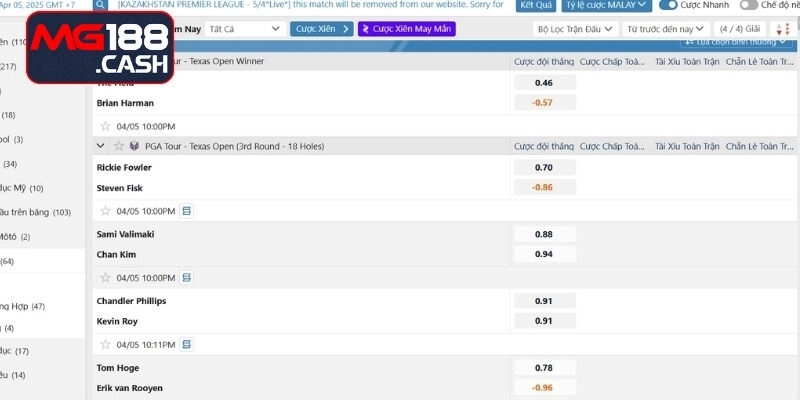Star the Brian Harman match at 10:00PM
Screen dimensions: 800x400
pos(105,127)
